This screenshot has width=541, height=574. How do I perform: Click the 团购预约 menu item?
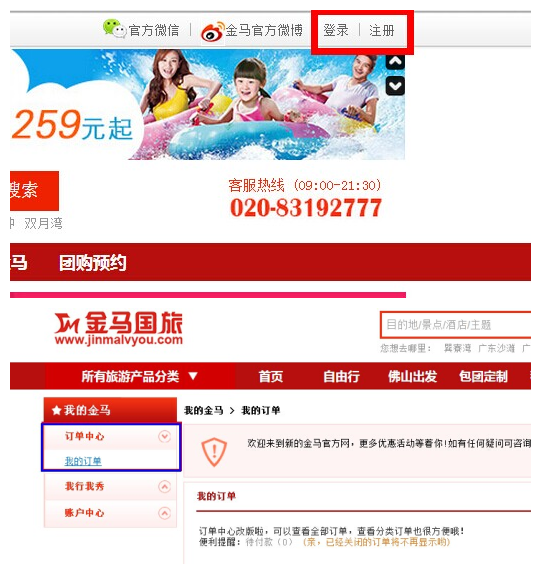pyautogui.click(x=93, y=263)
